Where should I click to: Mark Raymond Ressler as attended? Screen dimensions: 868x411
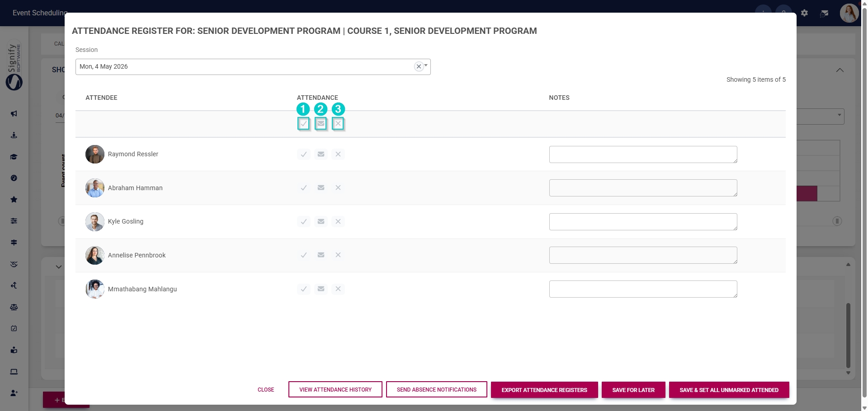pos(304,154)
